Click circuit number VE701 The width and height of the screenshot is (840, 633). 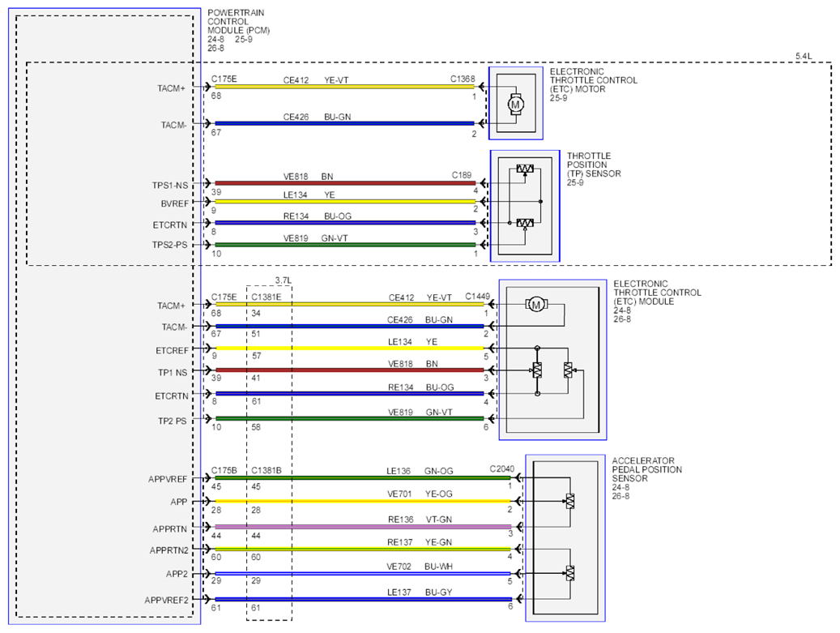pos(399,494)
